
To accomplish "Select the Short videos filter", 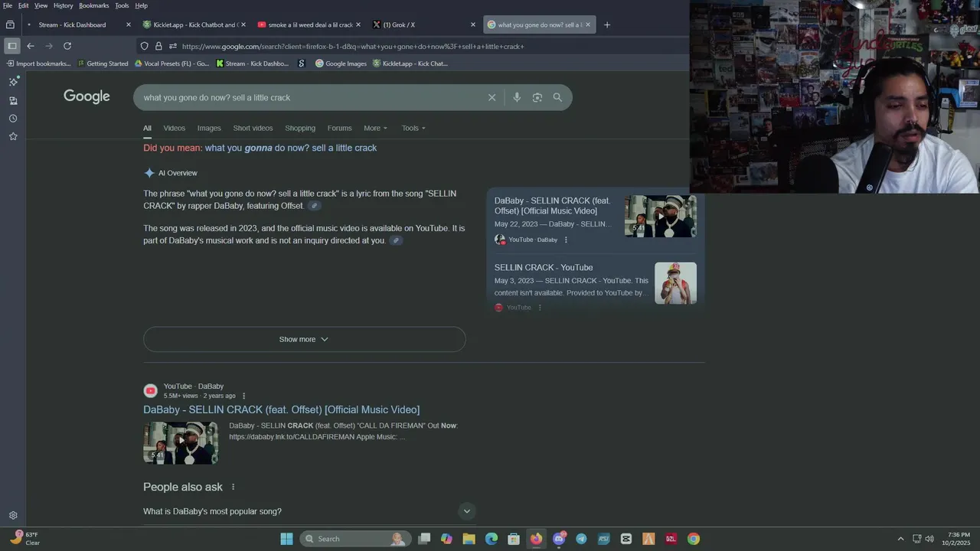I will 253,128.
